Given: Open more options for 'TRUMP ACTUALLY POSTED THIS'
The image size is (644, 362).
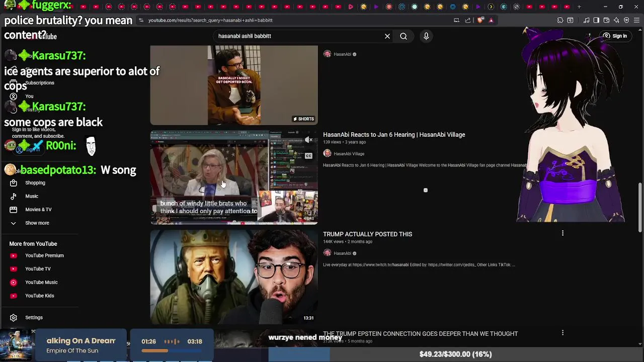Looking at the screenshot, I should tap(562, 233).
